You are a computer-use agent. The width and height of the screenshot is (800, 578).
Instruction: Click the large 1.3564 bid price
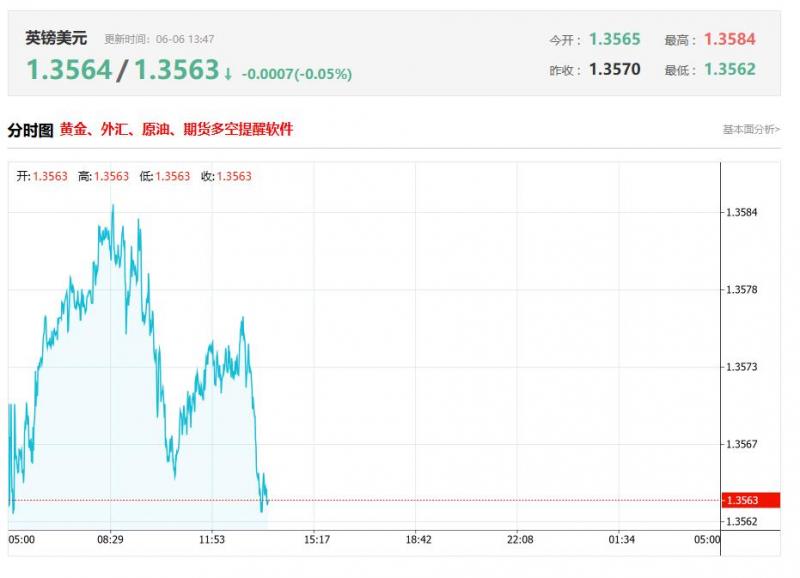tap(68, 70)
